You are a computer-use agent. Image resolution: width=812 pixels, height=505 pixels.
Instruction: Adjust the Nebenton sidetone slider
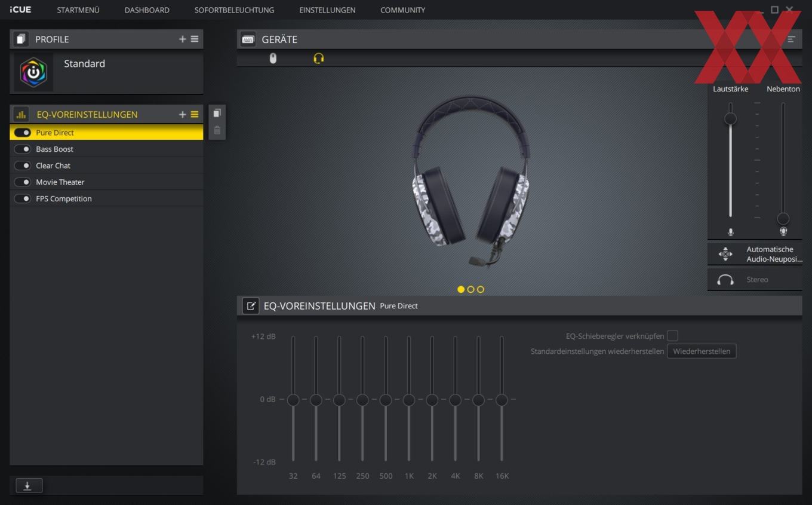point(783,219)
